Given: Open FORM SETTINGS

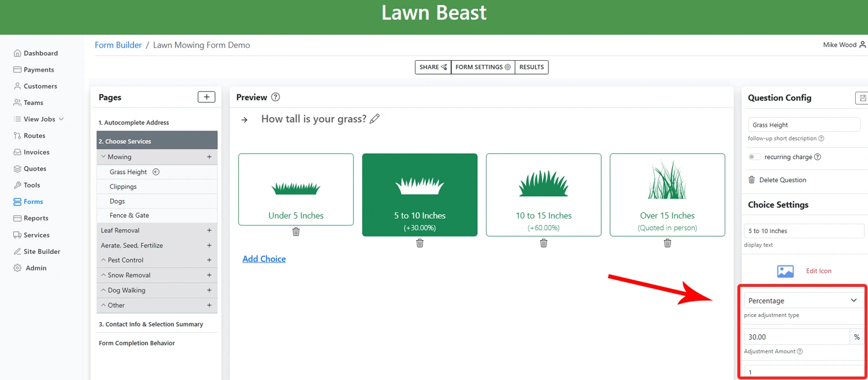Looking at the screenshot, I should 483,67.
